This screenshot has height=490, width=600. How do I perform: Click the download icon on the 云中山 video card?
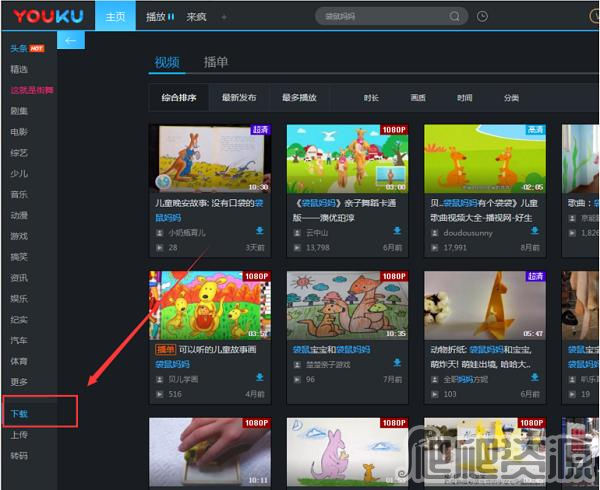(397, 230)
